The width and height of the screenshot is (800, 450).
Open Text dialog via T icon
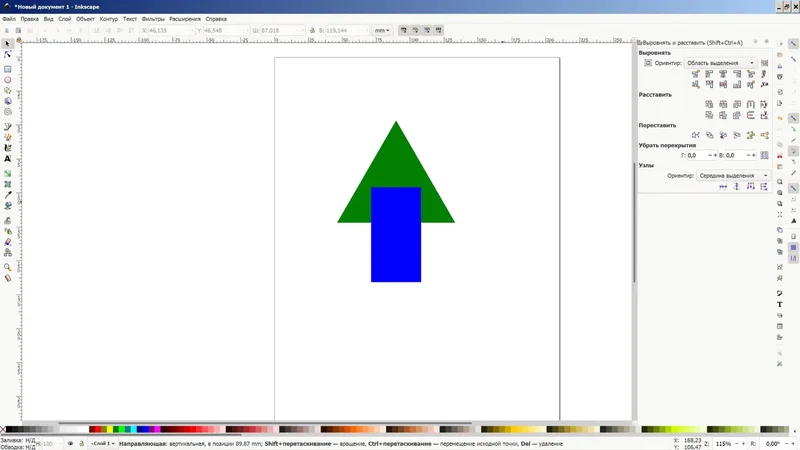click(780, 305)
